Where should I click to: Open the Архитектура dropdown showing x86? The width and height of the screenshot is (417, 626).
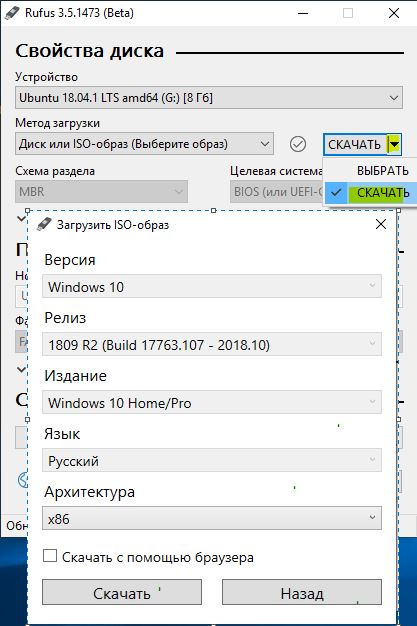pyautogui.click(x=212, y=519)
